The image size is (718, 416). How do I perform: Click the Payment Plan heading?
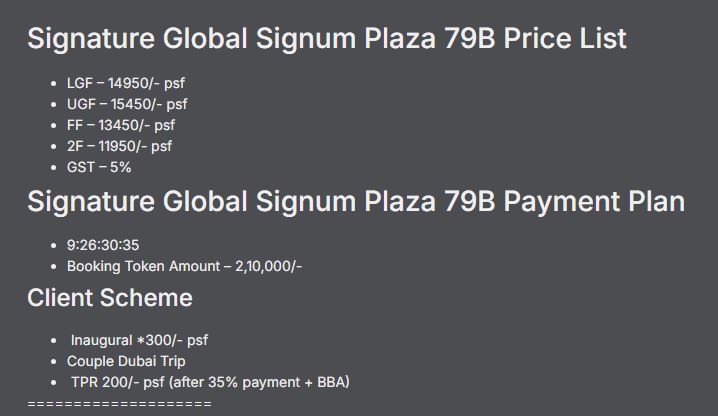click(x=356, y=202)
